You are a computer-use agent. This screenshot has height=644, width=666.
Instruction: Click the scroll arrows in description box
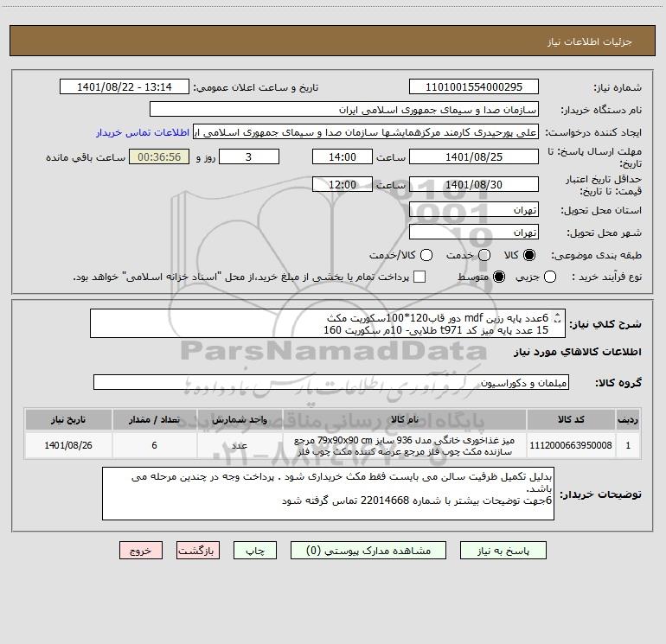point(558,318)
